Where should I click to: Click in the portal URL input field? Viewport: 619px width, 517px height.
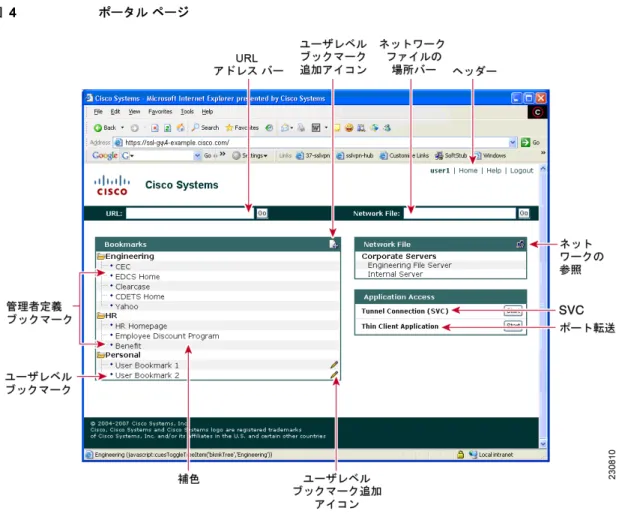[x=190, y=214]
